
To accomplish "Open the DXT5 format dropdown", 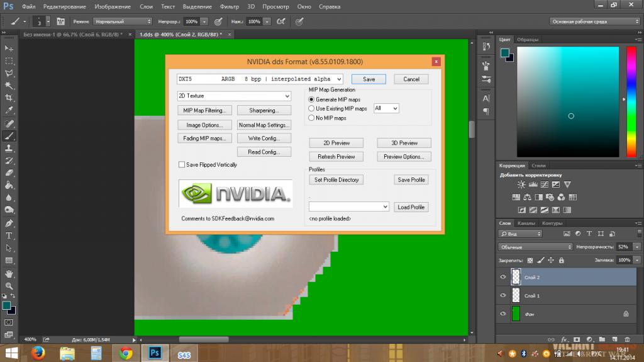I will point(260,79).
